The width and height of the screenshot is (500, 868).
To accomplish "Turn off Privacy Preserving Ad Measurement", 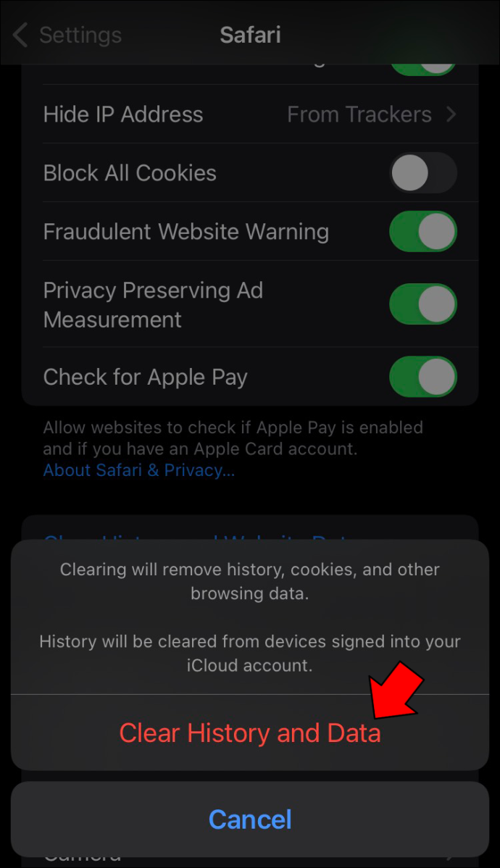I will click(423, 304).
